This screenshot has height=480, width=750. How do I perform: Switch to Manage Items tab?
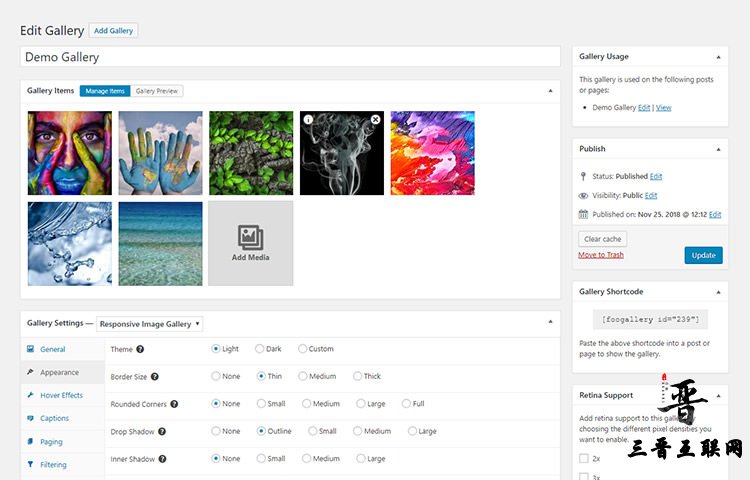tap(105, 91)
